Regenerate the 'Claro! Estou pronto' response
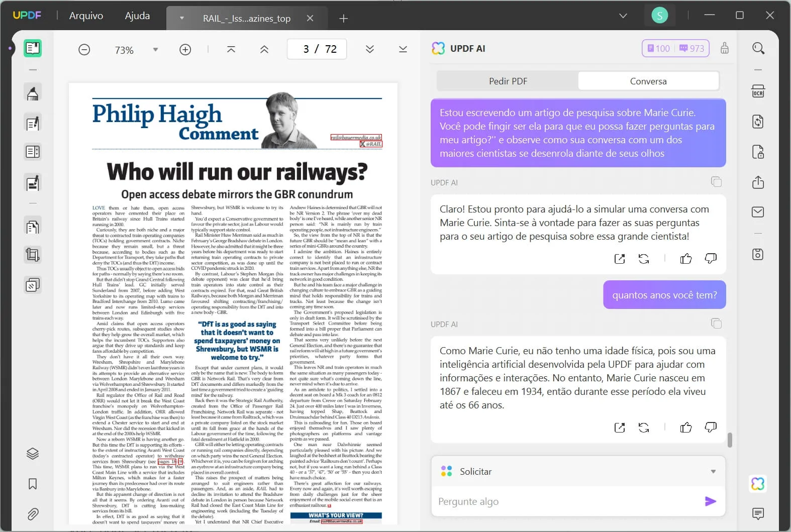 644,259
